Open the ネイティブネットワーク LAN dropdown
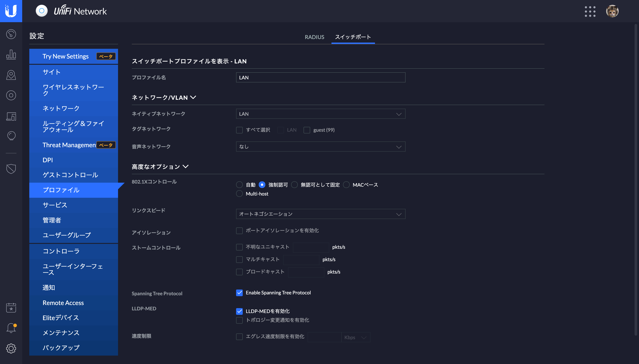Image resolution: width=639 pixels, height=364 pixels. [321, 114]
